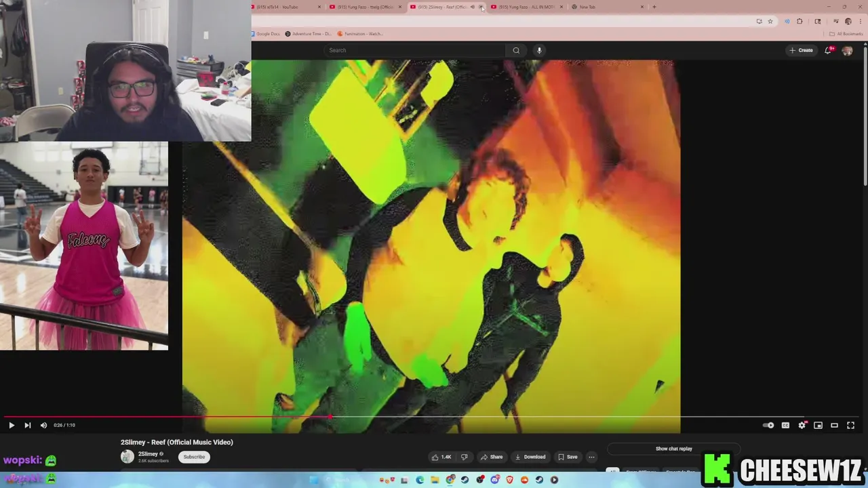Show the chat replay
868x488 pixels.
pyautogui.click(x=673, y=449)
